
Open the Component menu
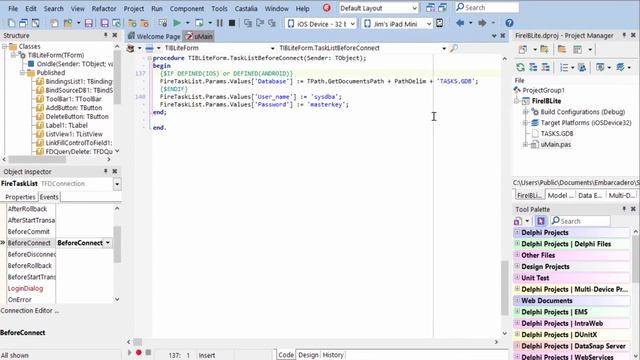[187, 8]
